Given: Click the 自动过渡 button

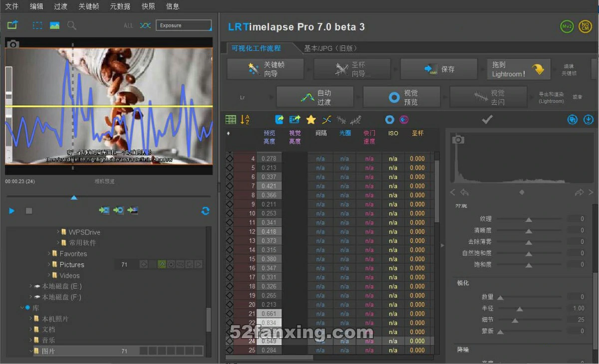Looking at the screenshot, I should coord(315,97).
